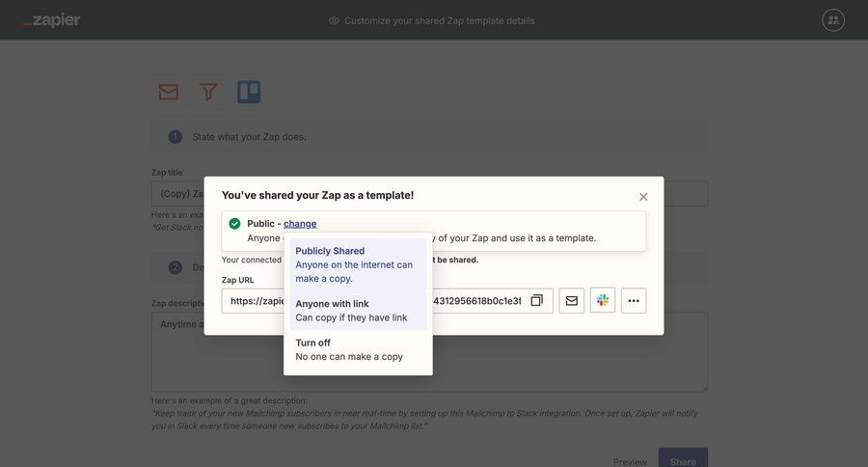Click the 'State what your Zap does.' heading

[249, 137]
